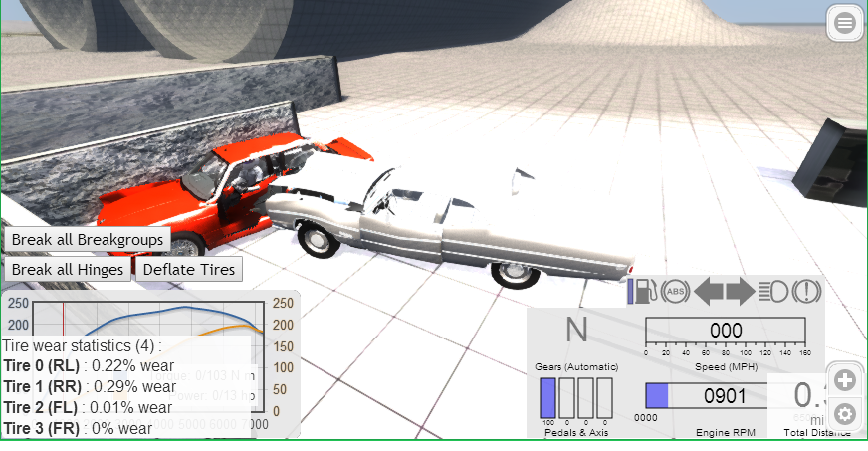Click the Pedals & Axis label

coord(576,433)
